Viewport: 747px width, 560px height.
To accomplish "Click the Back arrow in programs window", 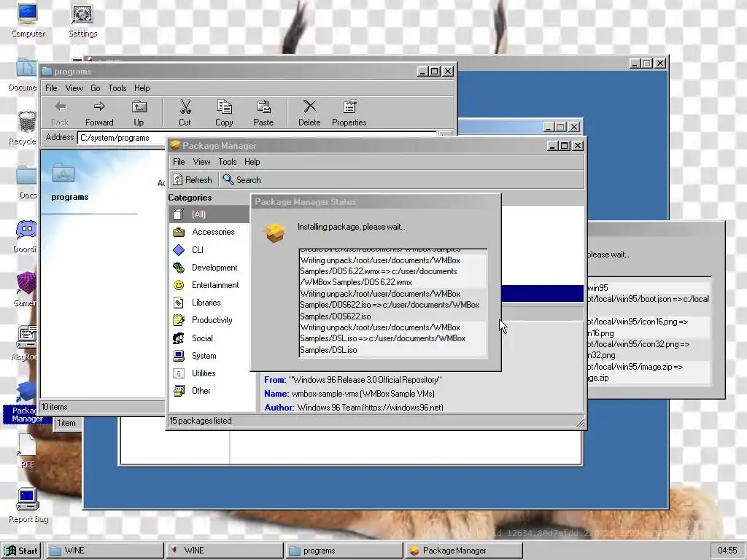I will point(60,106).
